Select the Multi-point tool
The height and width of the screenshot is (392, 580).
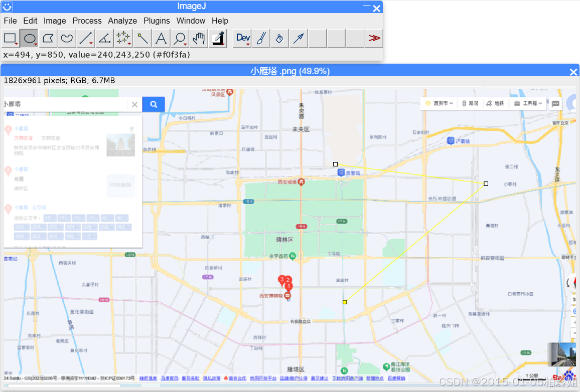(x=123, y=38)
